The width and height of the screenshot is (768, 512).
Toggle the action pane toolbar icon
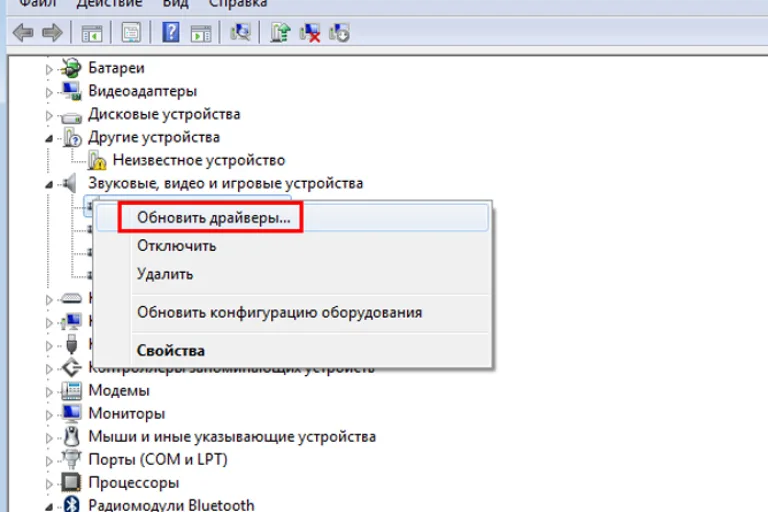201,33
